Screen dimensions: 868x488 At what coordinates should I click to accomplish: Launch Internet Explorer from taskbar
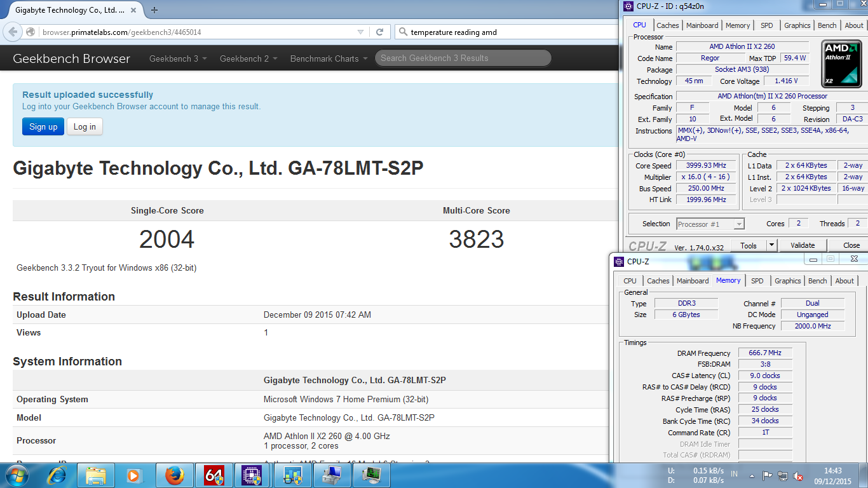point(58,475)
